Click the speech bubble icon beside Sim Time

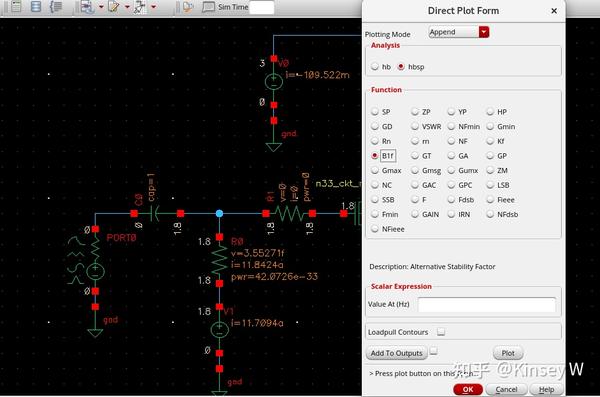pos(208,7)
